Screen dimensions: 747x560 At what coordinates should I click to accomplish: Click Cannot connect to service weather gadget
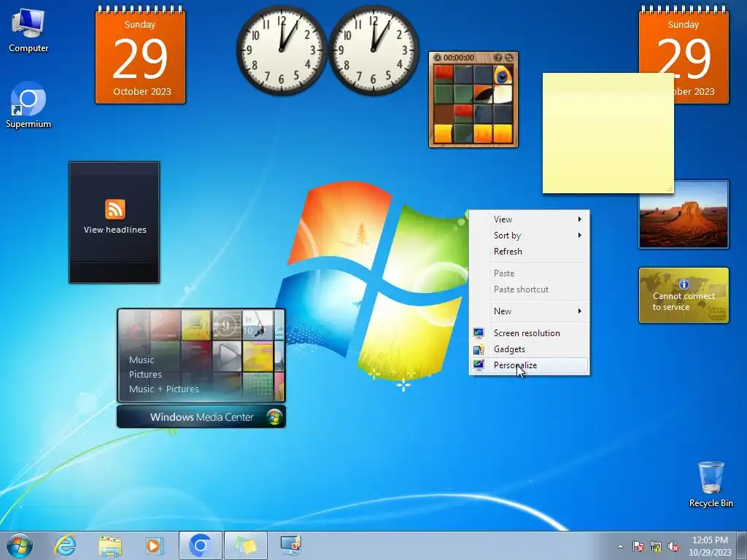pyautogui.click(x=684, y=295)
